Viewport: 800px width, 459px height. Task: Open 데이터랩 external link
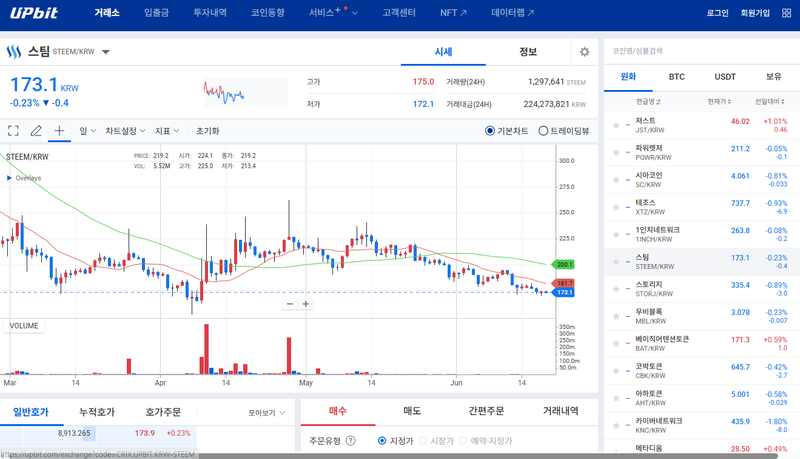point(513,13)
